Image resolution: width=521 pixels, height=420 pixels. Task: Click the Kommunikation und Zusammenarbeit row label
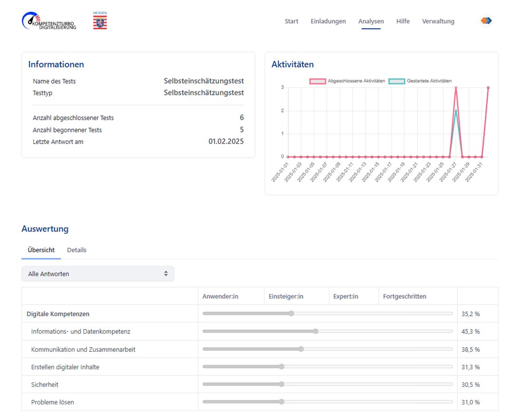coord(83,349)
